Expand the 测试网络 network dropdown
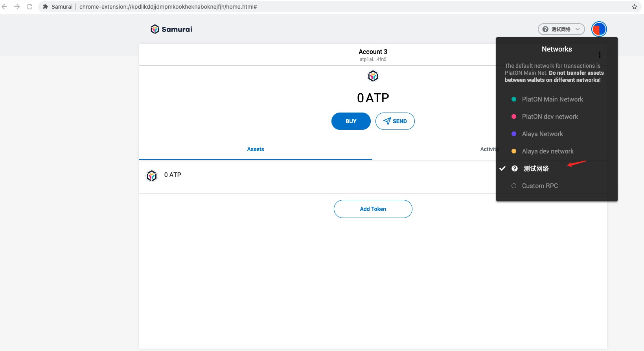This screenshot has width=644, height=351. coord(561,29)
